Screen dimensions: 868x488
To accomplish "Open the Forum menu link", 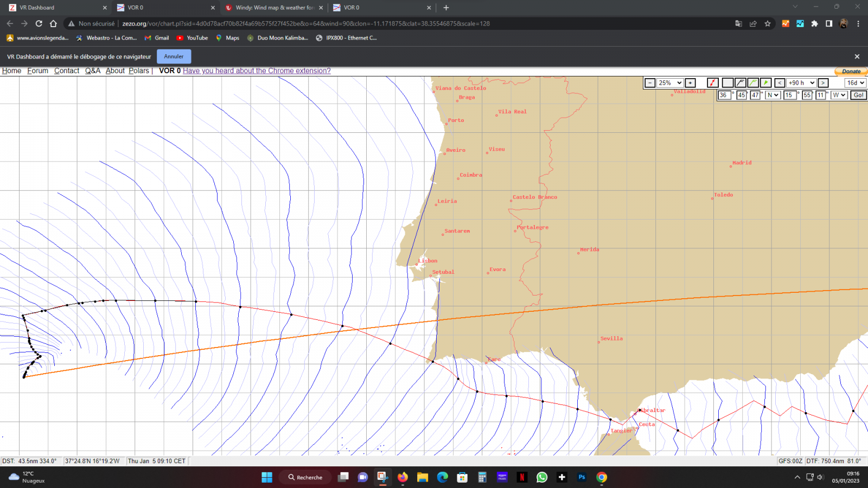I will point(37,70).
